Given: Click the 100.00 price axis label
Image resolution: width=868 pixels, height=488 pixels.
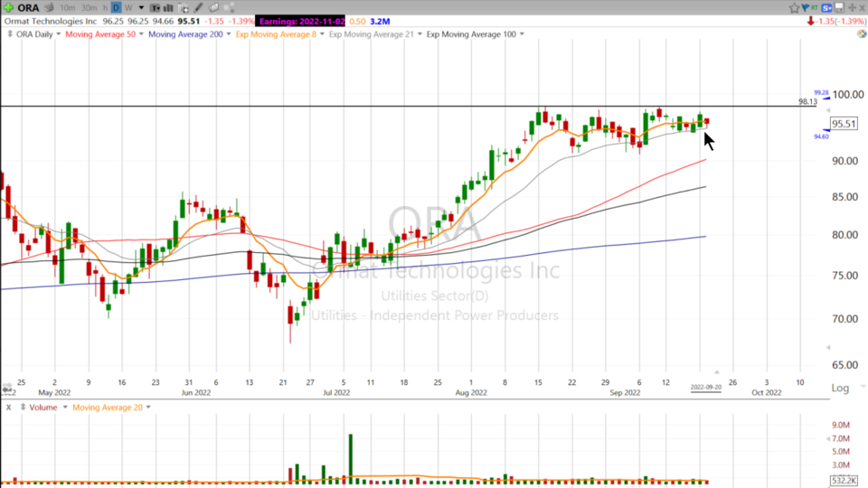Looking at the screenshot, I should (x=848, y=95).
